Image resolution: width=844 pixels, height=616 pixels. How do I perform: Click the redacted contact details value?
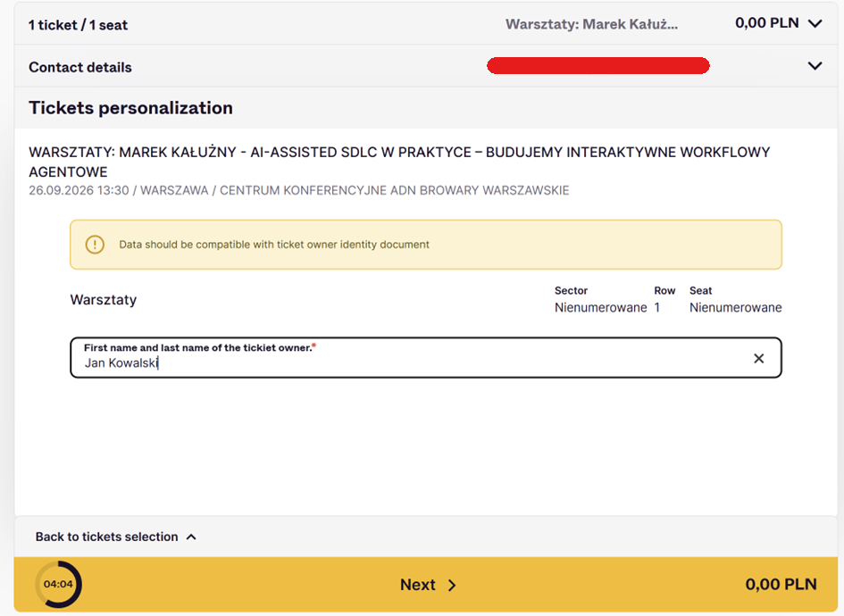click(x=598, y=66)
